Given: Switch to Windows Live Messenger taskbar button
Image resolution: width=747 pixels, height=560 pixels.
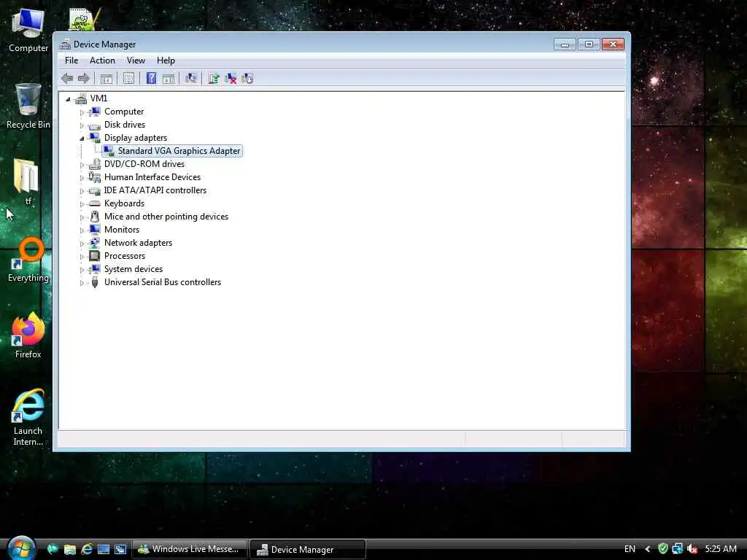Looking at the screenshot, I should click(x=190, y=549).
